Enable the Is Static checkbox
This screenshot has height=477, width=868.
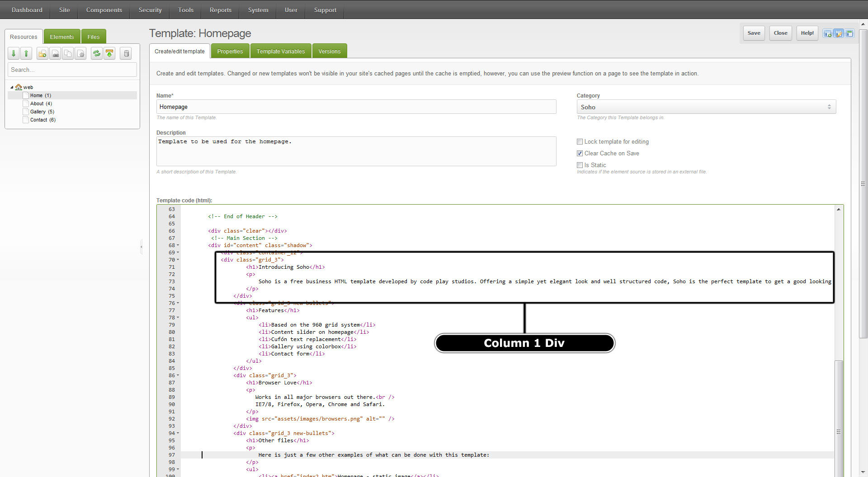click(x=580, y=165)
